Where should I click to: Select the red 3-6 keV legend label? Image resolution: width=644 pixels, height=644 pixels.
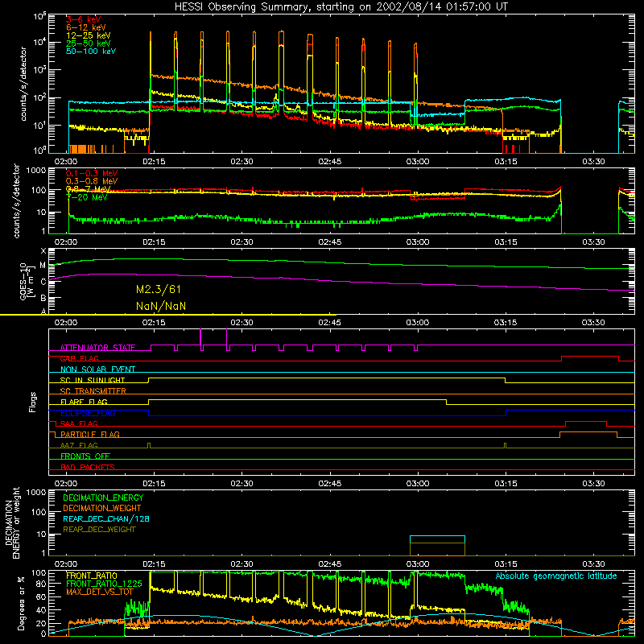83,19
